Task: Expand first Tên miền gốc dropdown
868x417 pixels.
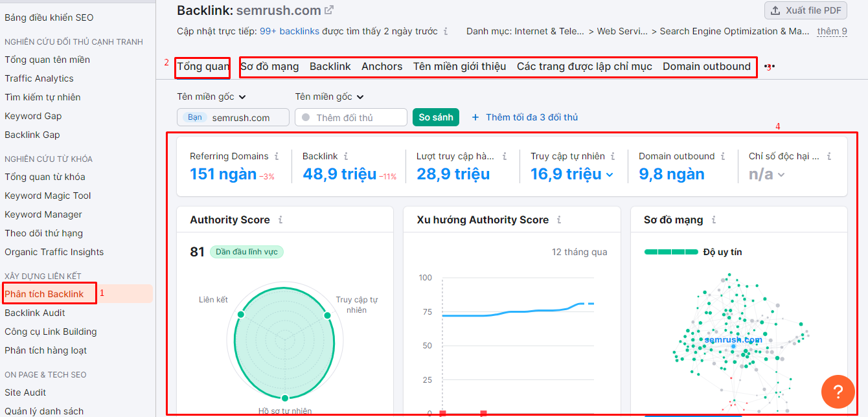Action: click(212, 96)
